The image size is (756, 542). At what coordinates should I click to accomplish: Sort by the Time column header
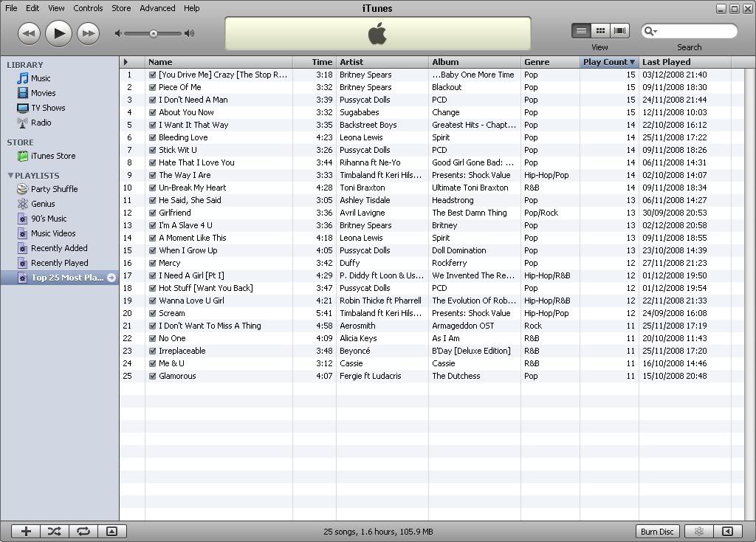click(x=315, y=62)
